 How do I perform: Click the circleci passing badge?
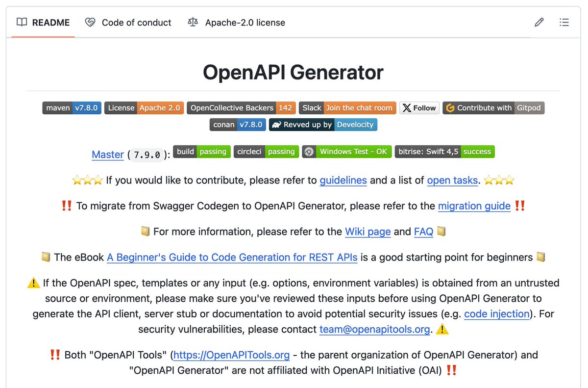(x=266, y=152)
